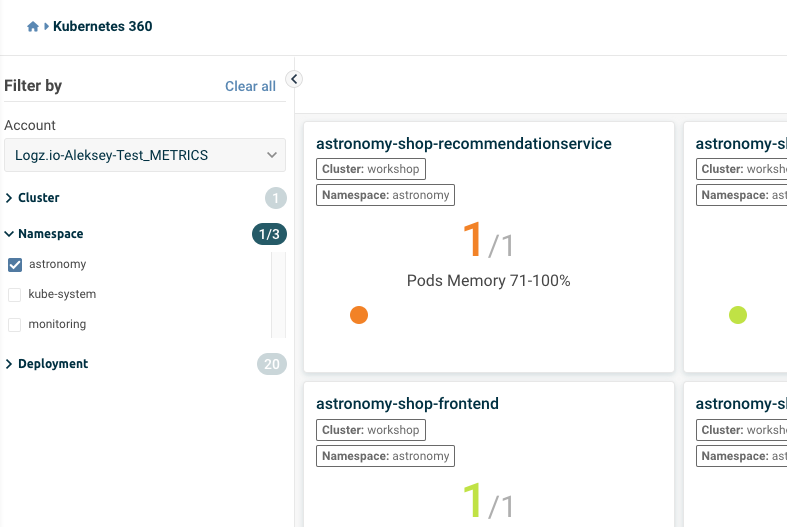Click Pods Memory 71-100% label
Image resolution: width=787 pixels, height=527 pixels.
click(x=488, y=281)
